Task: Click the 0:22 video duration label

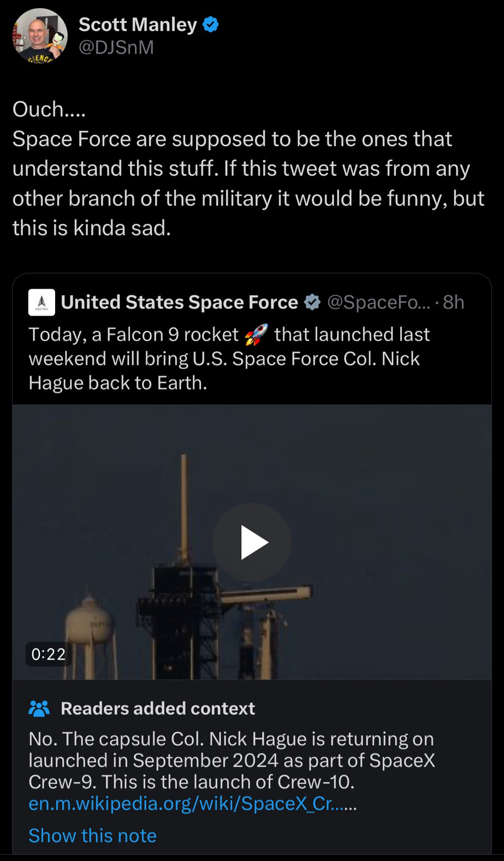Action: coord(49,654)
